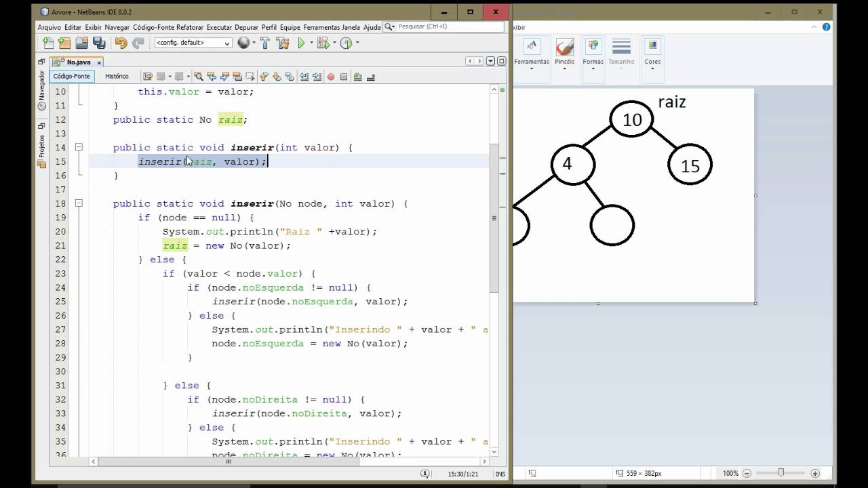Click Paint zoom slider handle

(782, 473)
